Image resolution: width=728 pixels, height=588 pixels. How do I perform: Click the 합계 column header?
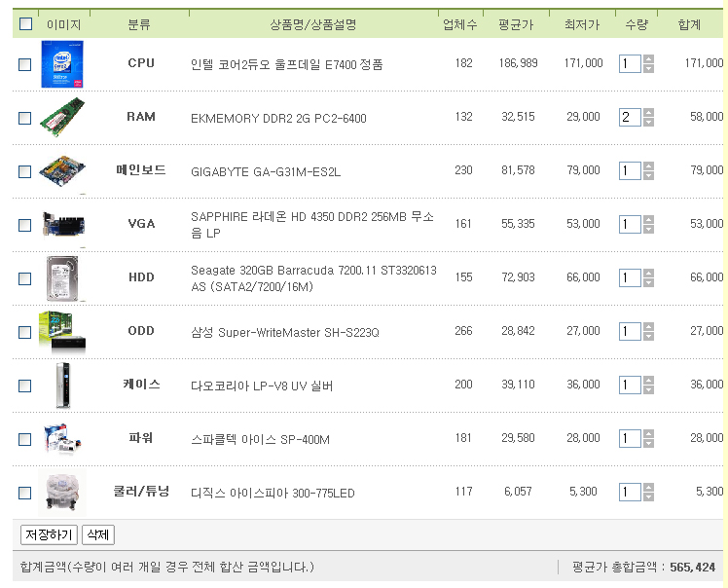(689, 24)
